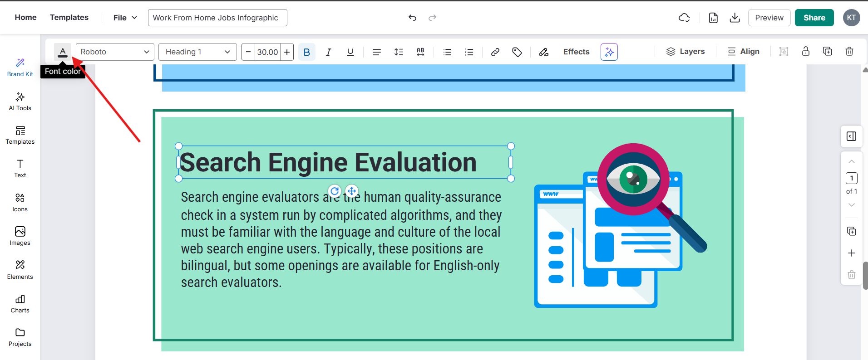Image resolution: width=868 pixels, height=360 pixels.
Task: Toggle underline formatting
Action: coord(350,52)
